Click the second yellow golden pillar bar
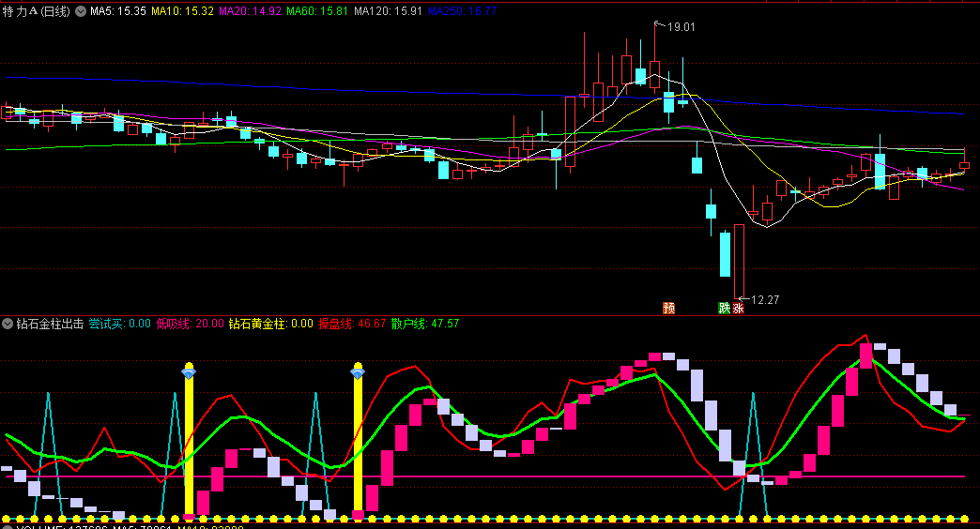The height and width of the screenshot is (529, 980). (x=359, y=441)
